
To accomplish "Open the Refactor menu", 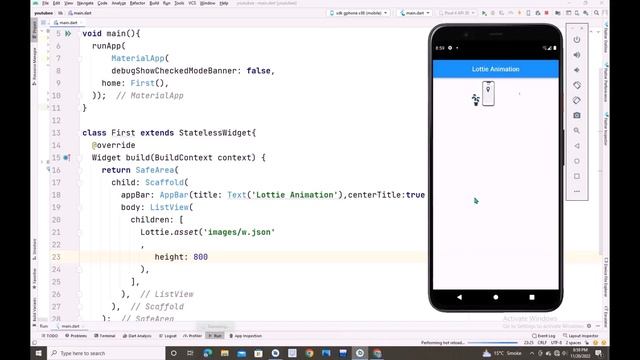I will coord(137,3).
